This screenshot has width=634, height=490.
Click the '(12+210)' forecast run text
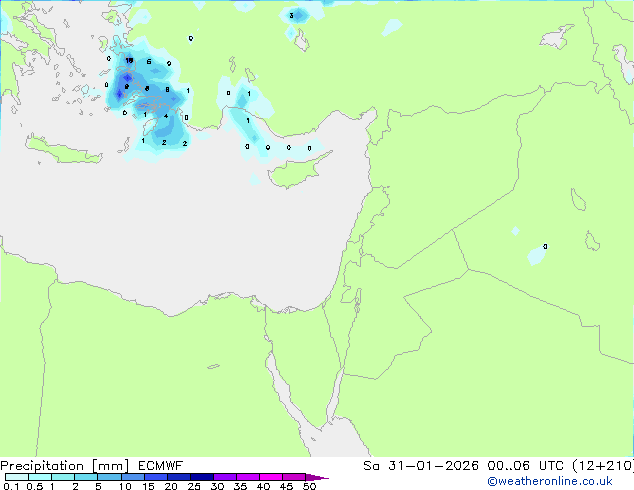pos(603,466)
